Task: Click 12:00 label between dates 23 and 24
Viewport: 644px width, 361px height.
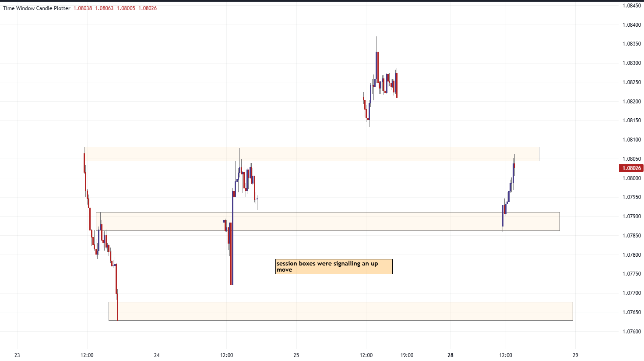Action: [87, 355]
